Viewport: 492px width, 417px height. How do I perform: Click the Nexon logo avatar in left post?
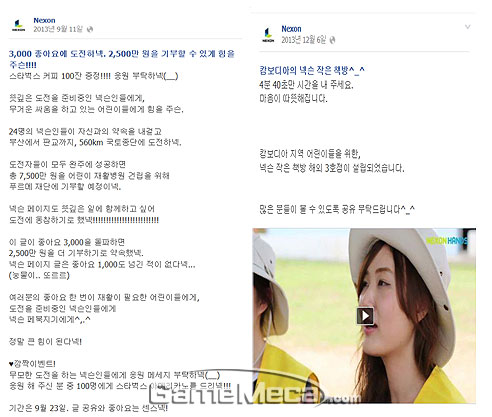(18, 25)
